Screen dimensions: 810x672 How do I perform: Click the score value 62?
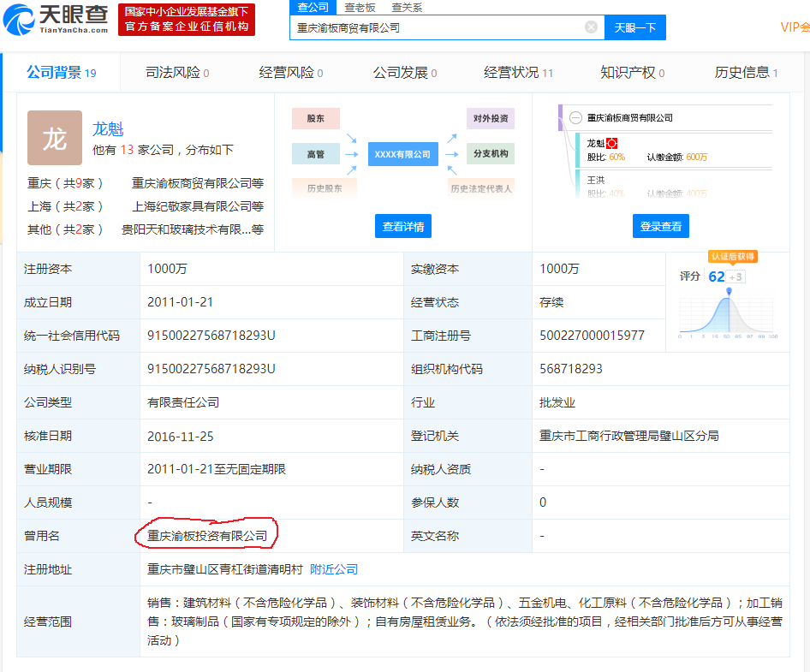(717, 277)
